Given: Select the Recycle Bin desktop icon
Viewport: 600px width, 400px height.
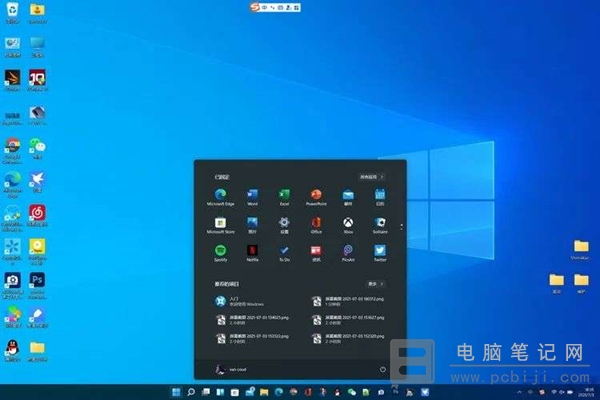Looking at the screenshot, I should 12,13.
